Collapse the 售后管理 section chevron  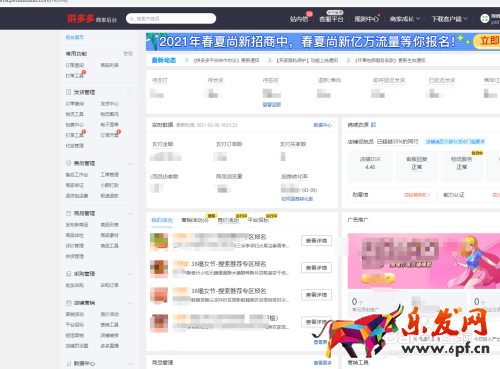(130, 164)
